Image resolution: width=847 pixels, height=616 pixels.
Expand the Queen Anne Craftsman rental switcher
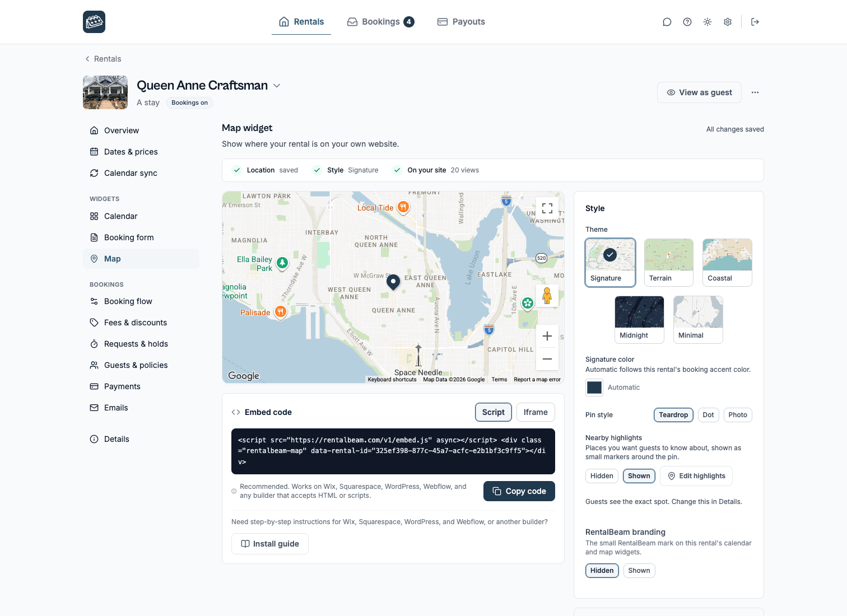277,86
